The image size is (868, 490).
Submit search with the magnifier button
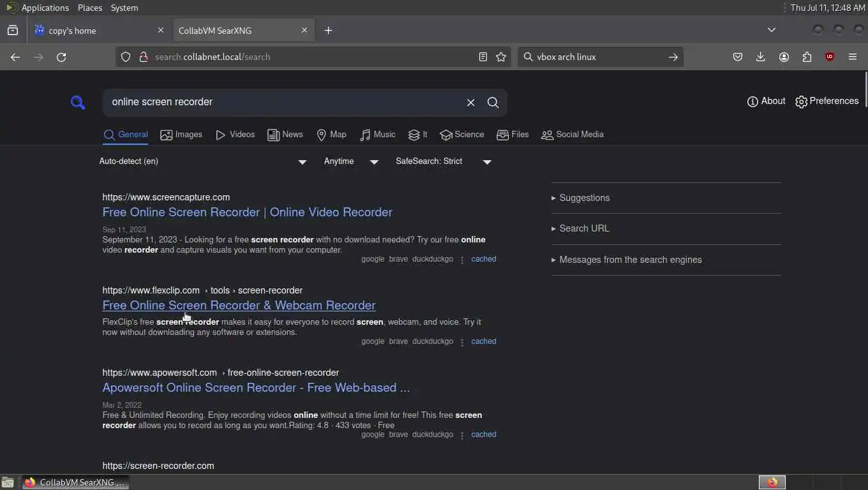(x=493, y=103)
